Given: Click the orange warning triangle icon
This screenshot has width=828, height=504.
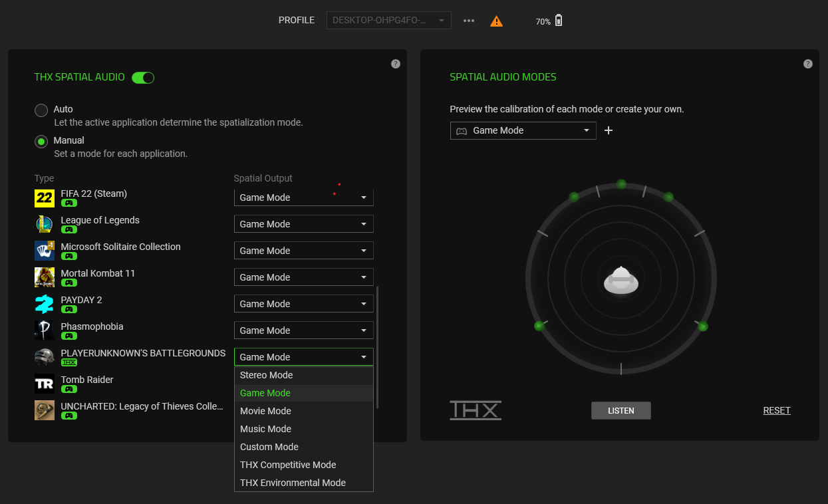Looking at the screenshot, I should tap(496, 21).
